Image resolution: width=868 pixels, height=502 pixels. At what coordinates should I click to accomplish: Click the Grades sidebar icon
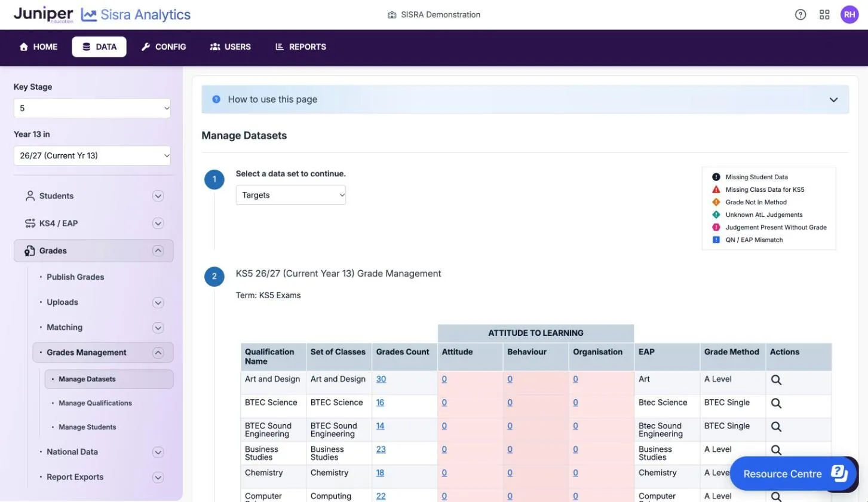click(30, 251)
